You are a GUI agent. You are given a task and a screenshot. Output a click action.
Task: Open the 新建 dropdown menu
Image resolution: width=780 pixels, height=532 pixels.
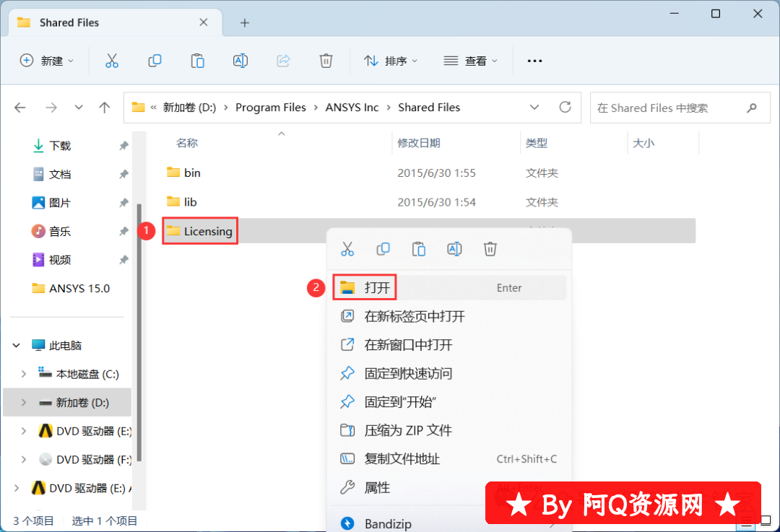coord(47,61)
